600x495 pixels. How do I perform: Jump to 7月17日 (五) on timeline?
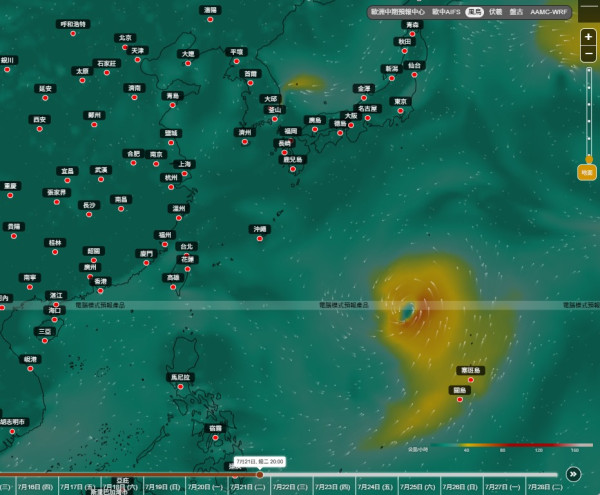(78, 487)
